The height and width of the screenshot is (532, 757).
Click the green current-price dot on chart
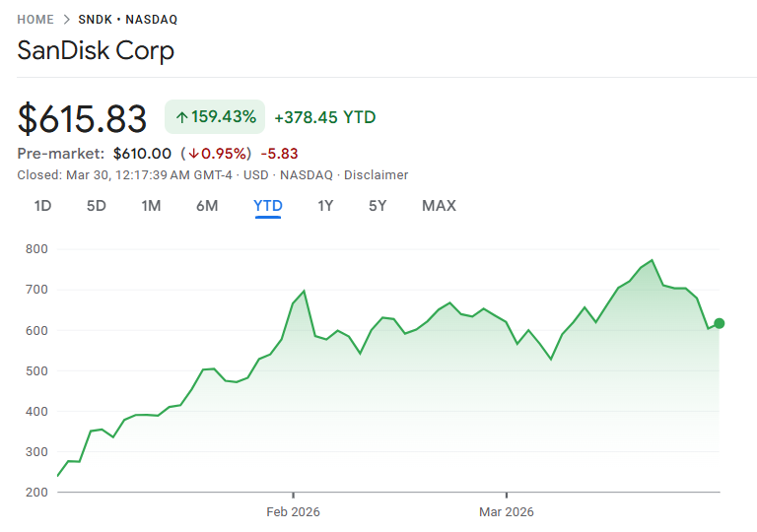(720, 323)
